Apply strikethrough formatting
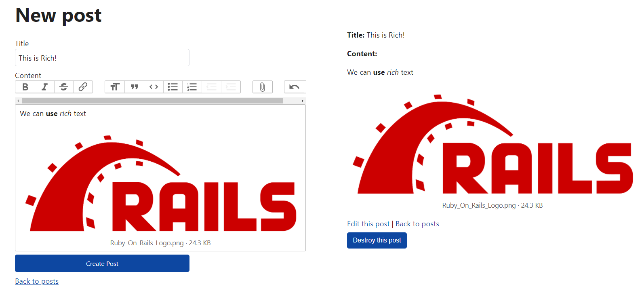 (64, 87)
